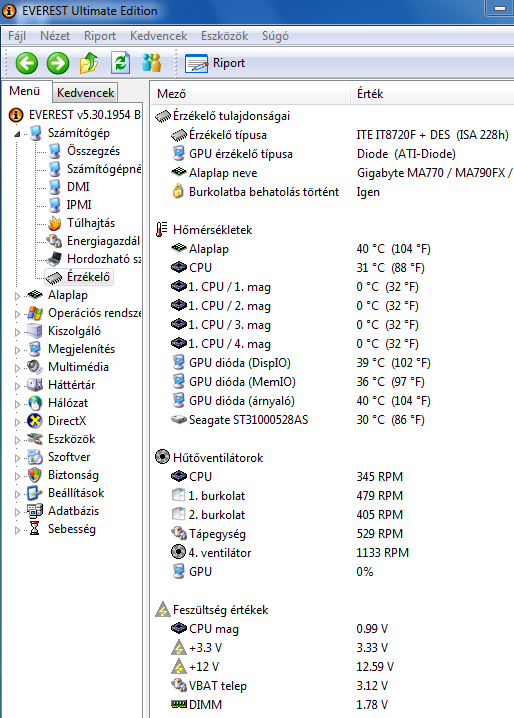Viewport: 514px width, 718px height.
Task: Click the Eszközök tree icon
Action: pyautogui.click(x=35, y=439)
